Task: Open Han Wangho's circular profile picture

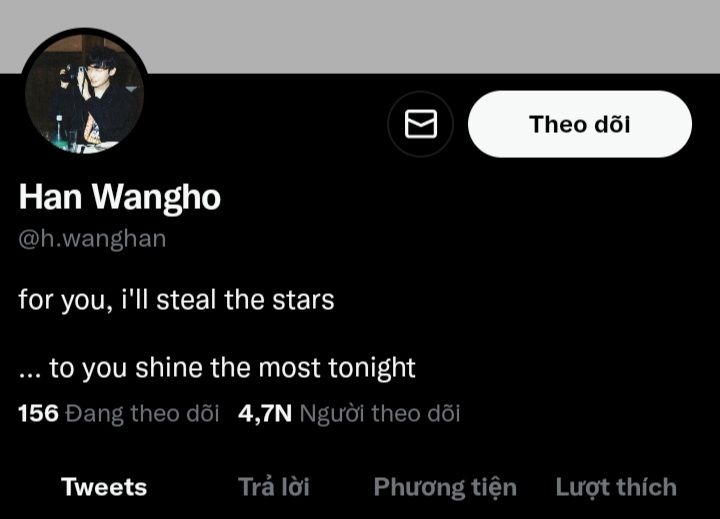Action: pyautogui.click(x=84, y=92)
